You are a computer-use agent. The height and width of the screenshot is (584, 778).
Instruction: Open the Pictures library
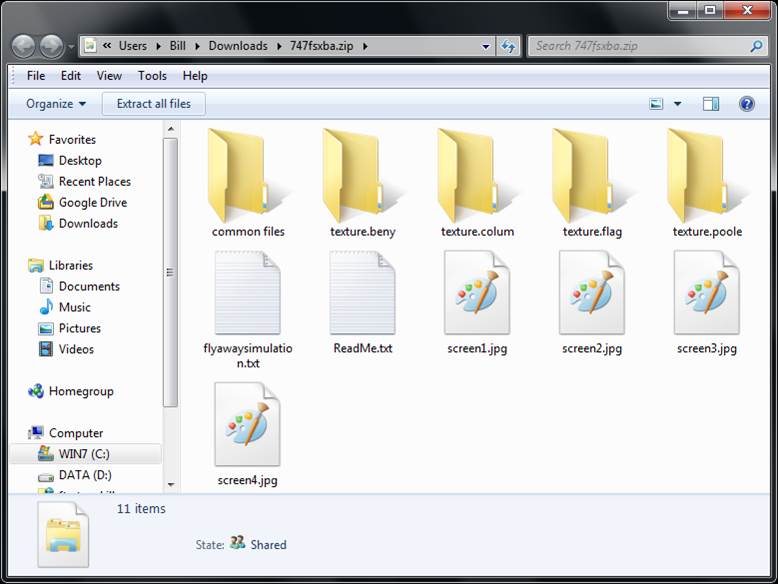(79, 328)
